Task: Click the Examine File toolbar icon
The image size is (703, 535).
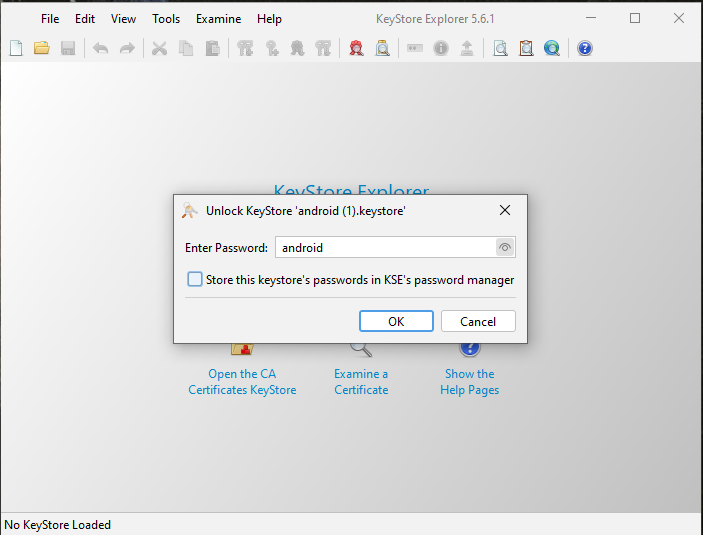Action: pos(500,48)
